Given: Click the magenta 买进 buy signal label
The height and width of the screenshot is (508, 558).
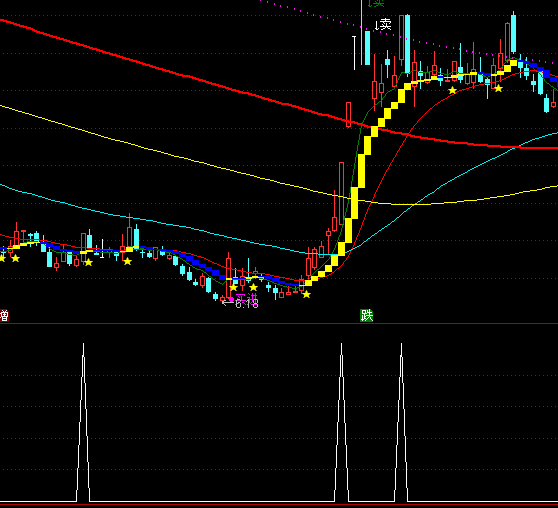Looking at the screenshot, I should [x=246, y=298].
